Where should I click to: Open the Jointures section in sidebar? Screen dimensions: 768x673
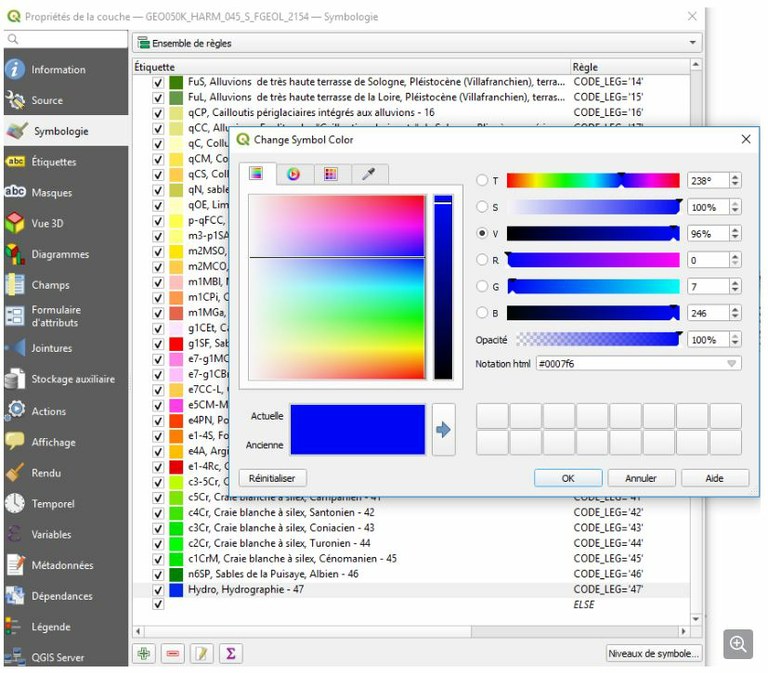pyautogui.click(x=51, y=348)
